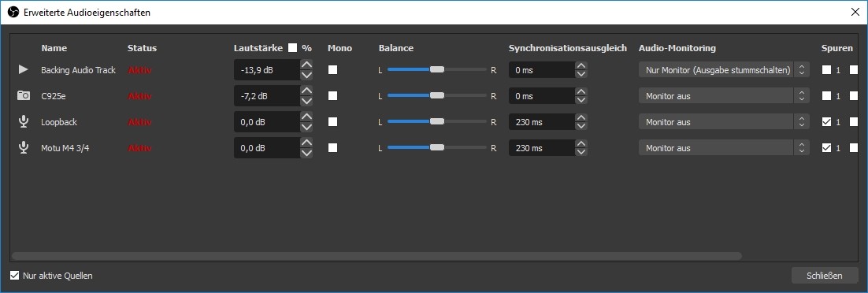The image size is (868, 293).
Task: Uncheck track 1 for Motu M4 3/4
Action: click(826, 148)
